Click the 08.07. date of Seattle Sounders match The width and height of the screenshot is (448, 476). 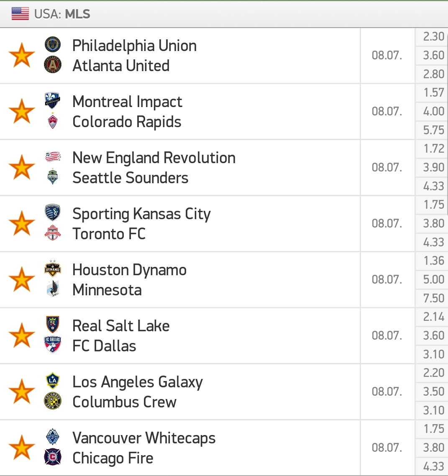point(387,167)
